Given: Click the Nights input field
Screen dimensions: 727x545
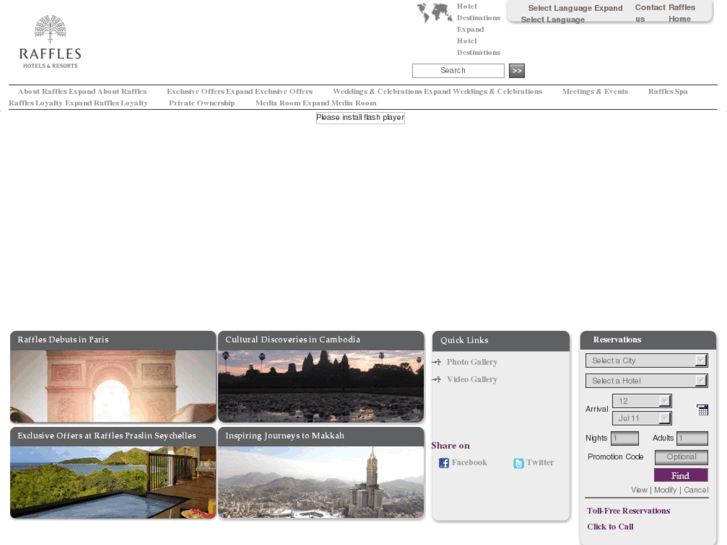Looking at the screenshot, I should click(625, 438).
